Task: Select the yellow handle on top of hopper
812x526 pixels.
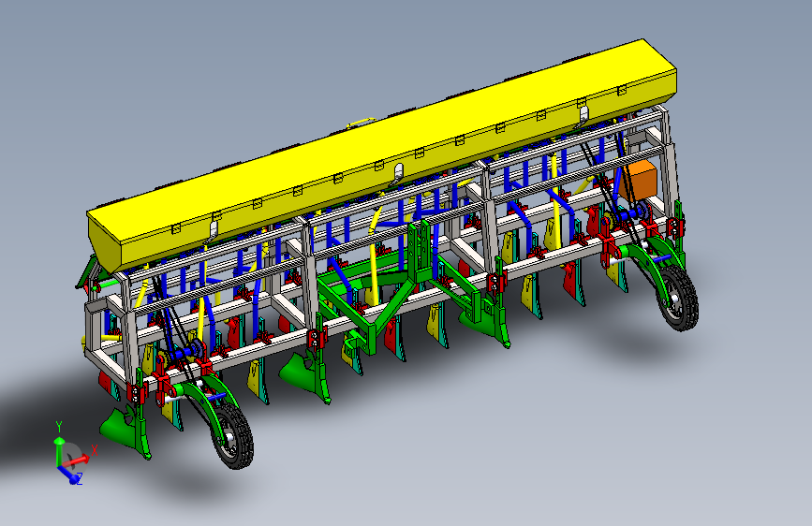Action: click(362, 123)
